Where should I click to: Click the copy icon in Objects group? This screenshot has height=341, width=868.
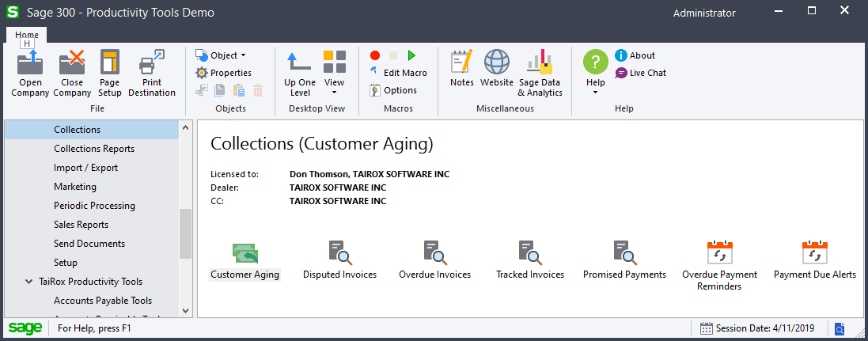(x=220, y=90)
